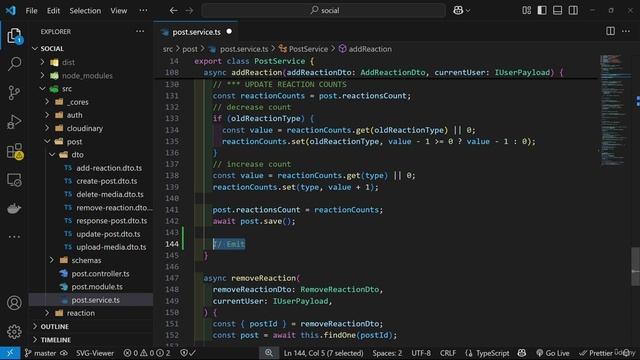Go forward with the right arrow

tap(189, 10)
